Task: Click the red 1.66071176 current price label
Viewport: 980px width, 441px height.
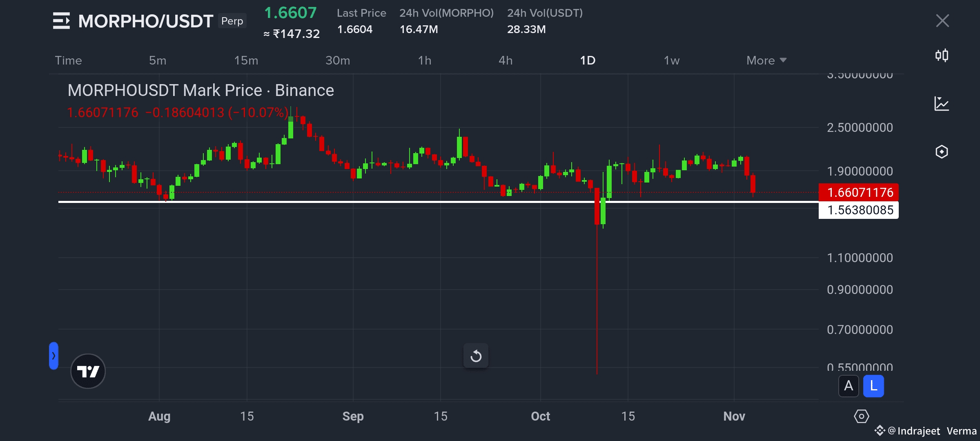Action: coord(858,192)
